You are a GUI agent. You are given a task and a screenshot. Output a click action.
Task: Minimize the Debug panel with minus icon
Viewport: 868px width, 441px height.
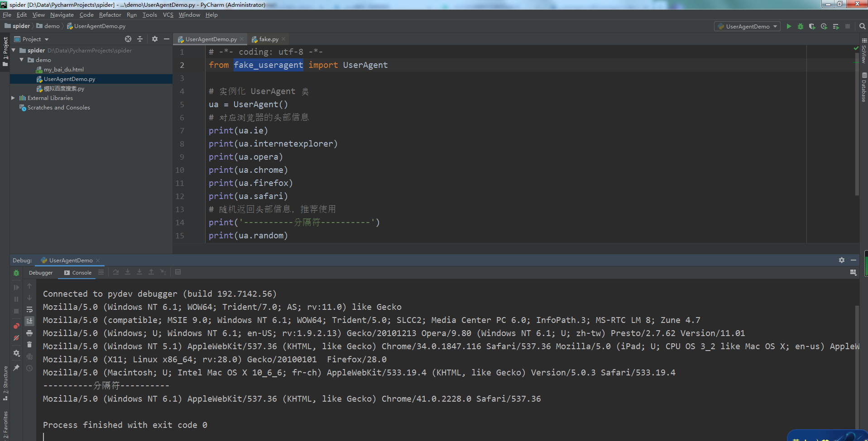point(854,260)
